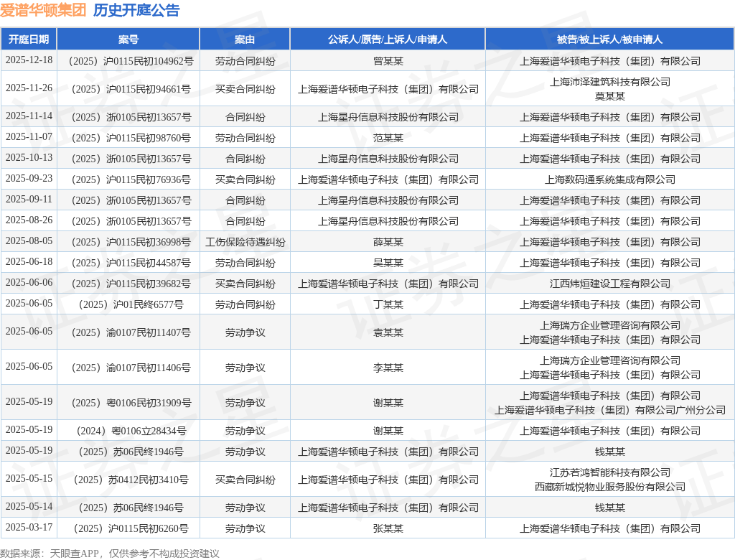This screenshot has height=560, width=735.
Task: Click plaintiff cell 薛某某
Action: coord(388,242)
